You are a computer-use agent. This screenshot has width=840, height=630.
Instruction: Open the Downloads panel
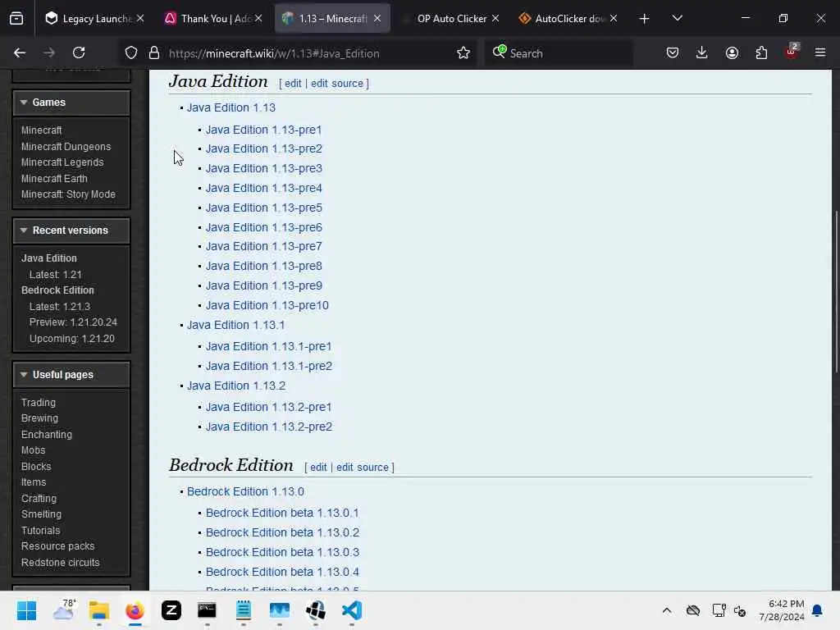point(702,52)
